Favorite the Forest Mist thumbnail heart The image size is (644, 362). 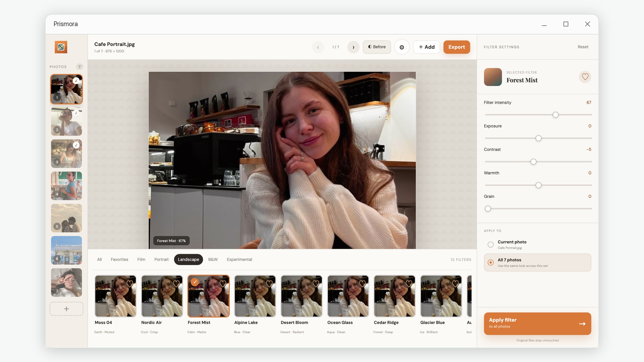223,284
